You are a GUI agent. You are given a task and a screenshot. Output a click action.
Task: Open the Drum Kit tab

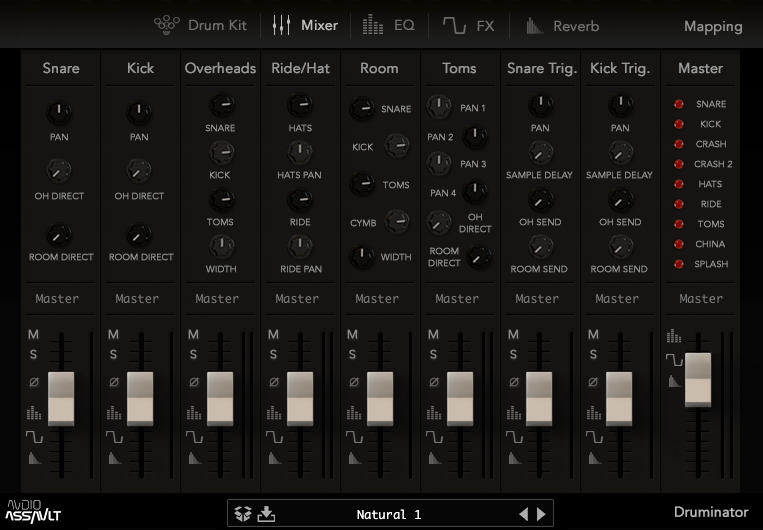click(200, 25)
